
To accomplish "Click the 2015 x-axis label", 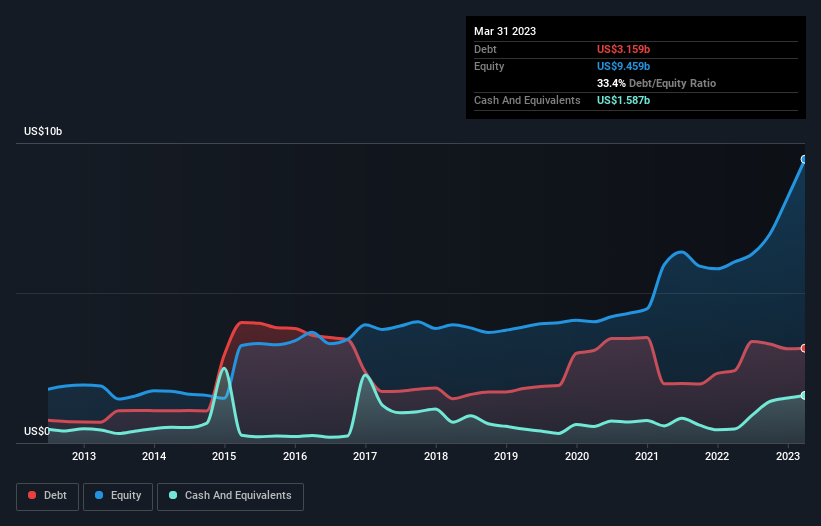I will pos(224,456).
